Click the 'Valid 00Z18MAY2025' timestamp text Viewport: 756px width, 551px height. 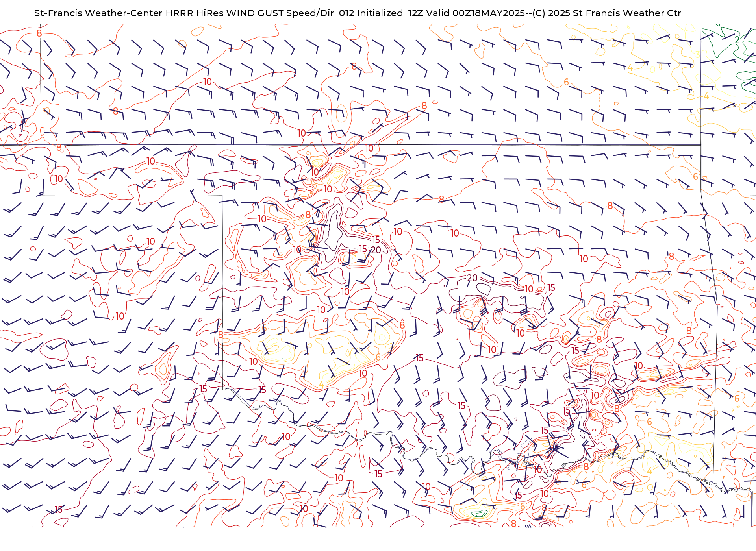475,13
